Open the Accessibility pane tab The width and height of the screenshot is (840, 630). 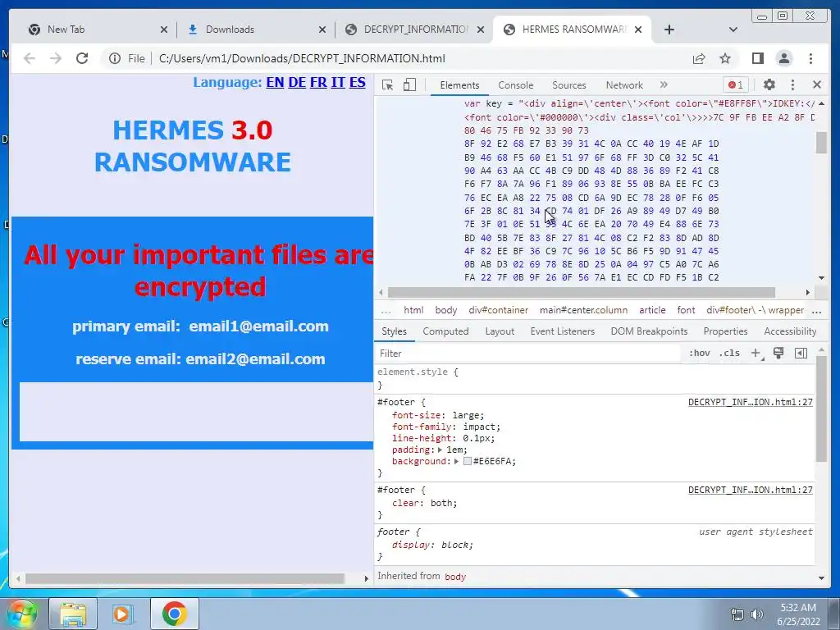click(790, 331)
